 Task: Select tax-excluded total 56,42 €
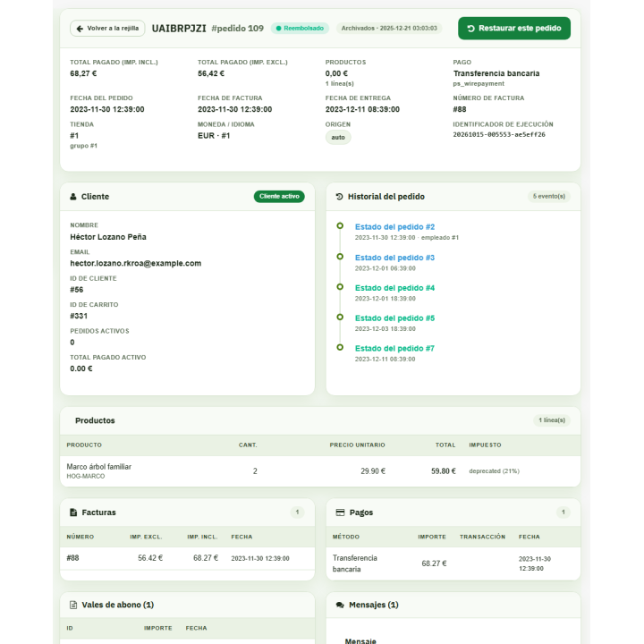211,73
